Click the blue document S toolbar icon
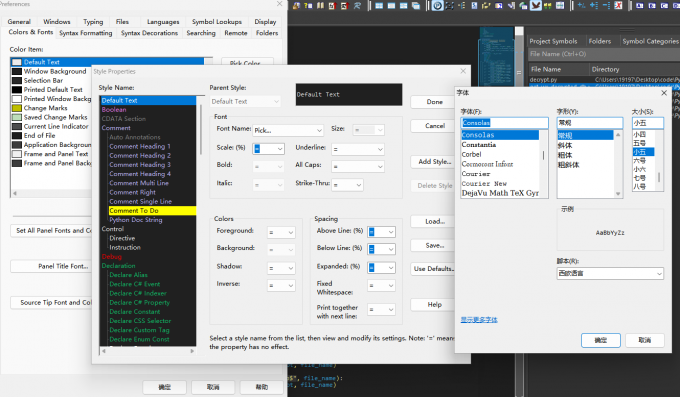The height and width of the screenshot is (397, 680). pyautogui.click(x=474, y=6)
